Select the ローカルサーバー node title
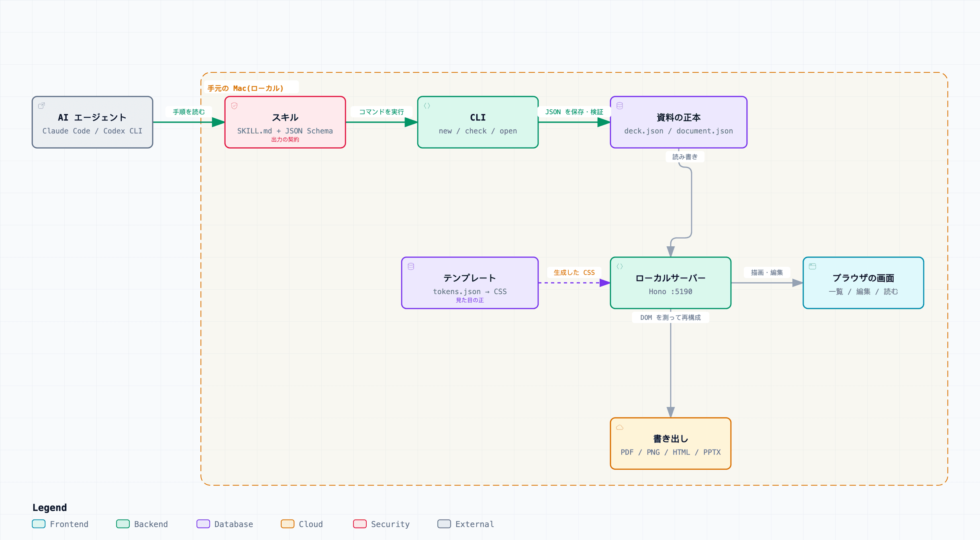Image resolution: width=980 pixels, height=540 pixels. (671, 278)
